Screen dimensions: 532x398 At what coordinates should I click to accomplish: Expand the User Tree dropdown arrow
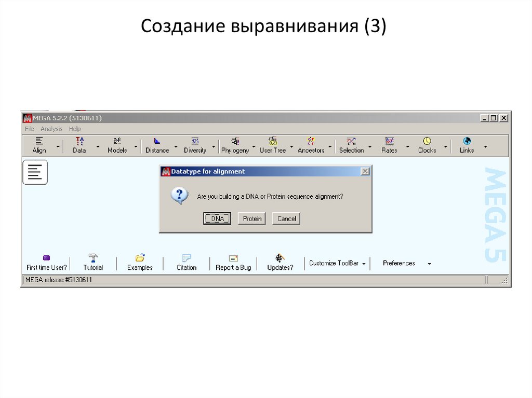[x=291, y=147]
